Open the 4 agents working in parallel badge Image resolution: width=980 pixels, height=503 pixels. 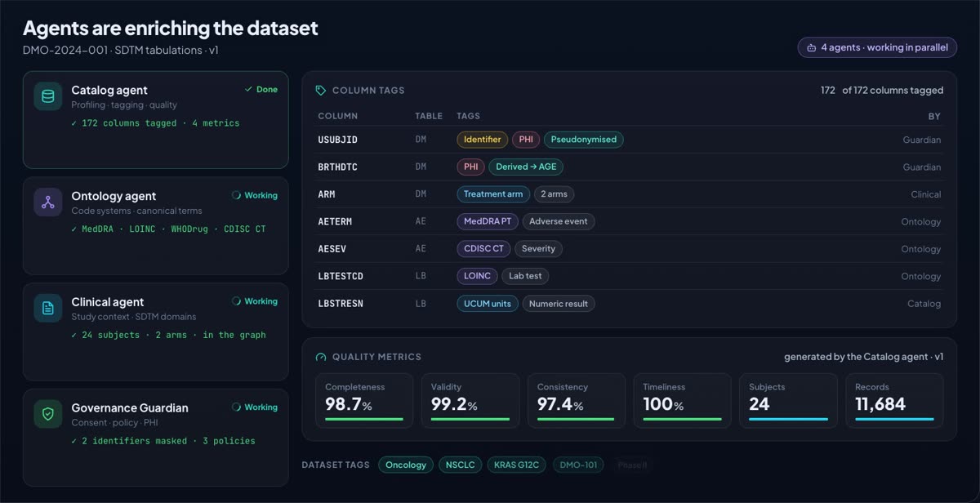(877, 47)
